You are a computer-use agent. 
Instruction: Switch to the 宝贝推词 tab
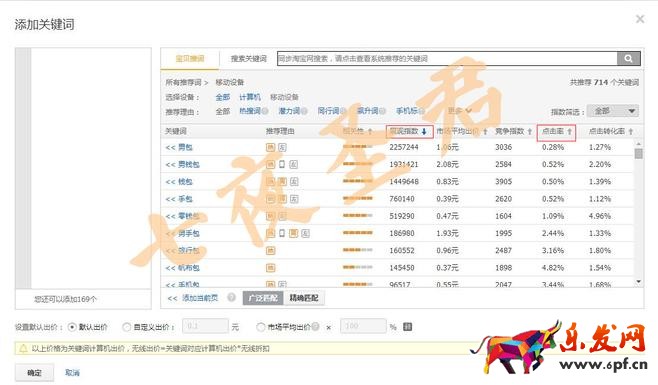point(190,59)
